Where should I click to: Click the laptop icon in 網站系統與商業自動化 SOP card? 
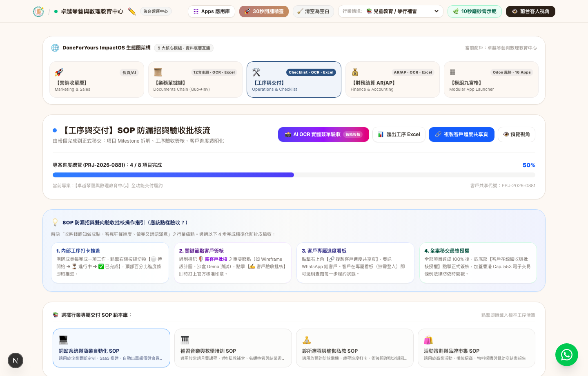tap(63, 340)
